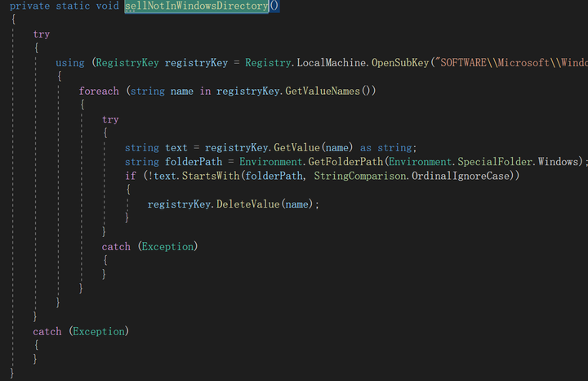Click the GetValueNames method call
The height and width of the screenshot is (381, 588).
[x=327, y=91]
